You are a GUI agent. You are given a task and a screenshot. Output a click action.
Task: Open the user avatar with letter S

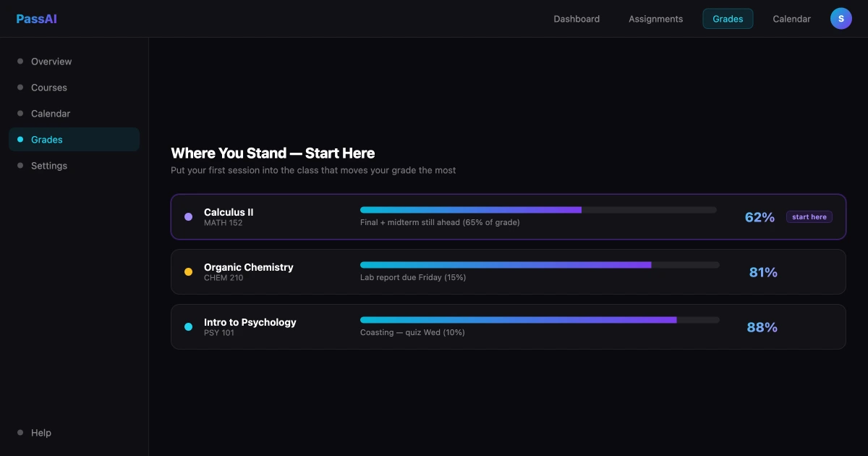(841, 19)
